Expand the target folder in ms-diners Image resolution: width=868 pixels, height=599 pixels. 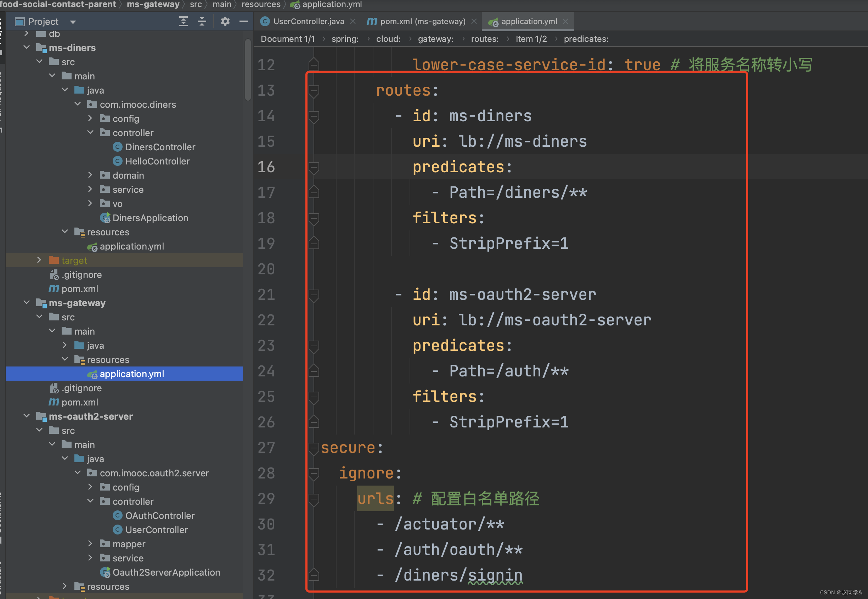[39, 260]
